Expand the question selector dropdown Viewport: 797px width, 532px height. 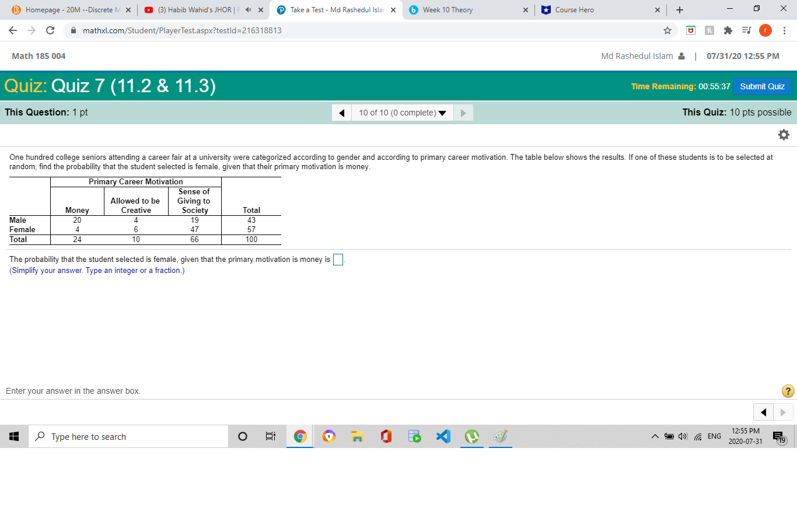tap(442, 113)
